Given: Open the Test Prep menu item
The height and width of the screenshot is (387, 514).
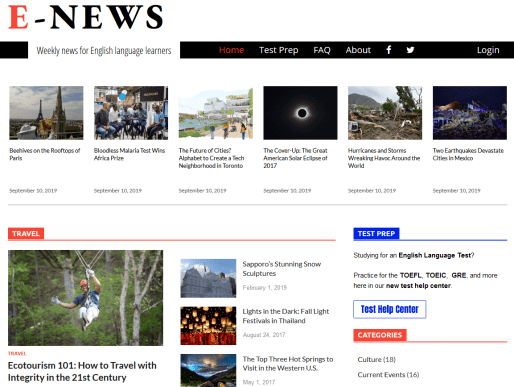Looking at the screenshot, I should tap(278, 50).
